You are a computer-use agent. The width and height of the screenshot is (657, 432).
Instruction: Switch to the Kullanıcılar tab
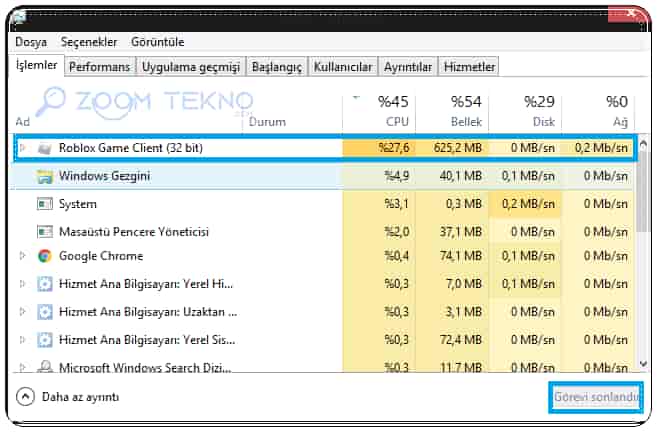point(343,67)
